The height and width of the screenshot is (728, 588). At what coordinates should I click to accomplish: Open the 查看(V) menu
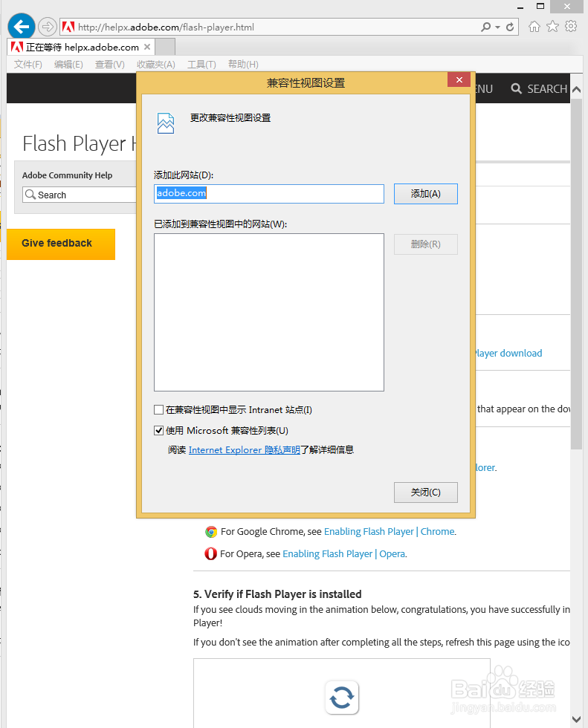coord(110,65)
